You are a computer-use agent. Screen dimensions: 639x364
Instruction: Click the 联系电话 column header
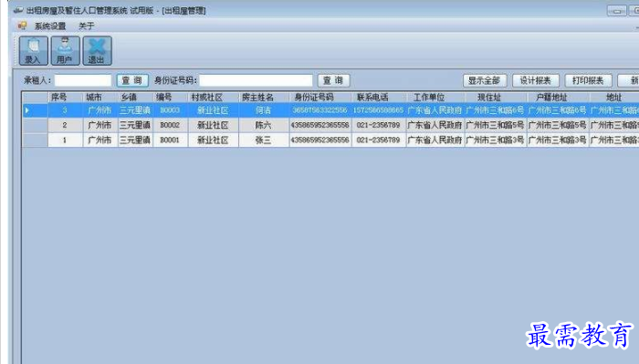tap(379, 98)
